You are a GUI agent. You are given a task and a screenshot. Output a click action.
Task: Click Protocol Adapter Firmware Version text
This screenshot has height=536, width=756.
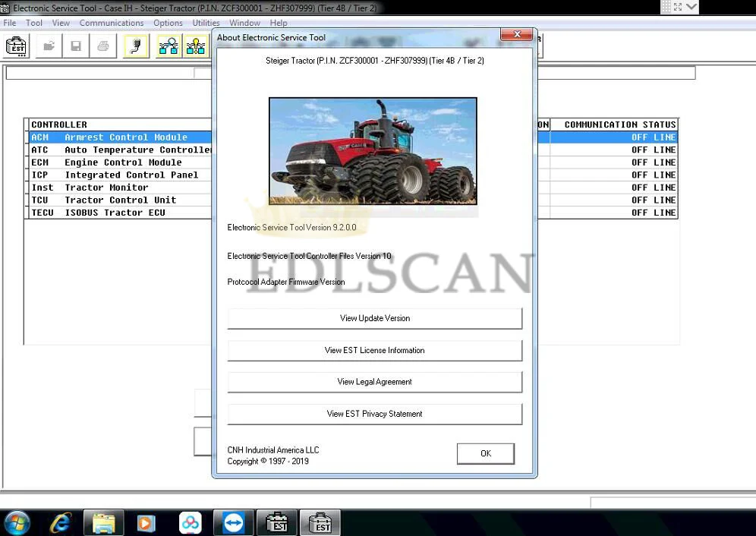(286, 282)
